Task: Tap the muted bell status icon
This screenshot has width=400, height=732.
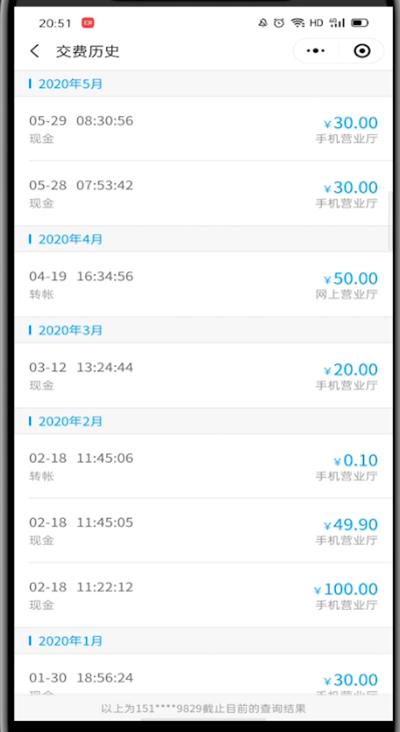Action: point(263,22)
